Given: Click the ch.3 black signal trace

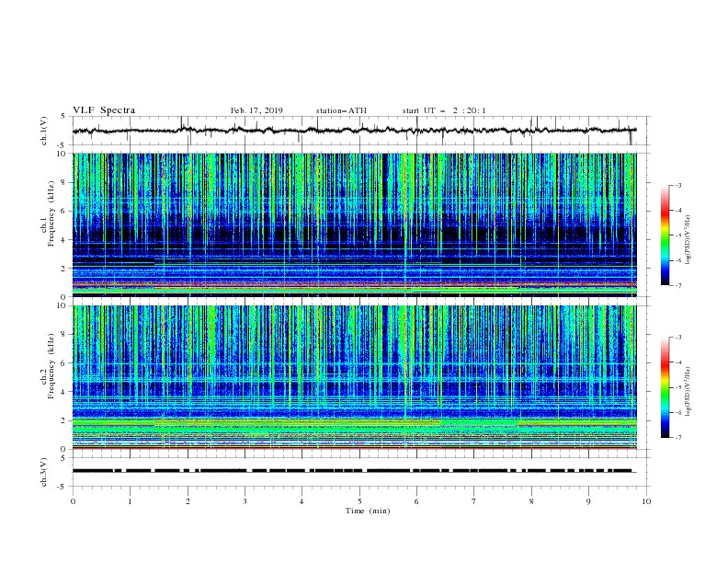Looking at the screenshot, I should tap(353, 471).
